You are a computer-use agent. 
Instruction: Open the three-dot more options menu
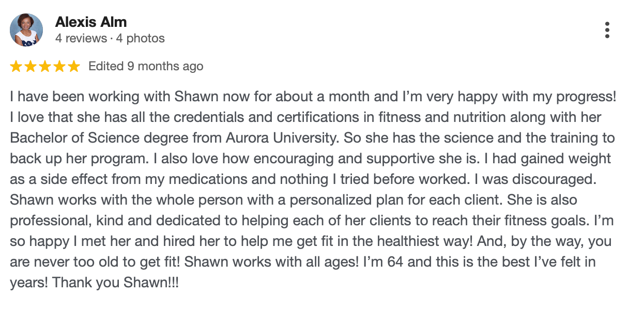point(607,30)
